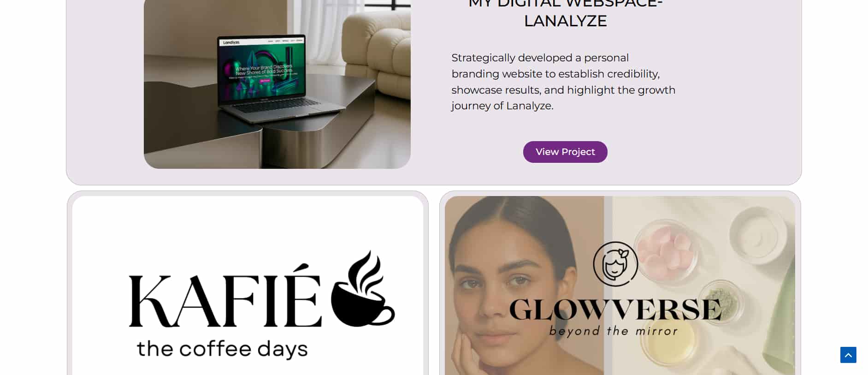Screen dimensions: 868x375
Task: Select the KAFIÉ wordmark text
Action: [x=225, y=300]
